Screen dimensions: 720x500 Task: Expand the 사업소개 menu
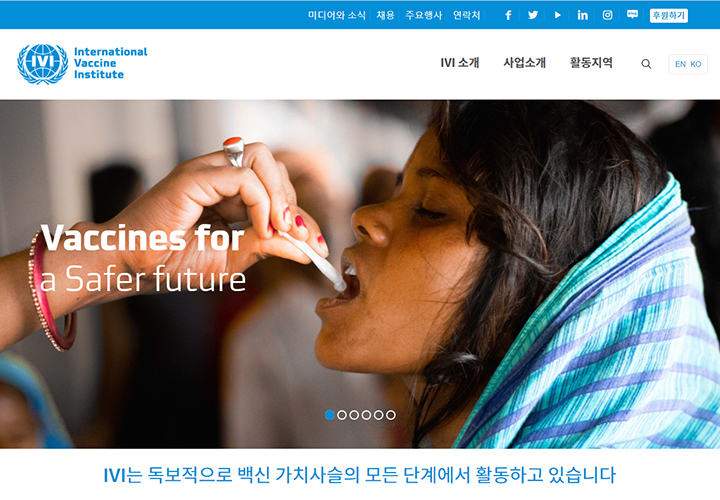(x=525, y=63)
